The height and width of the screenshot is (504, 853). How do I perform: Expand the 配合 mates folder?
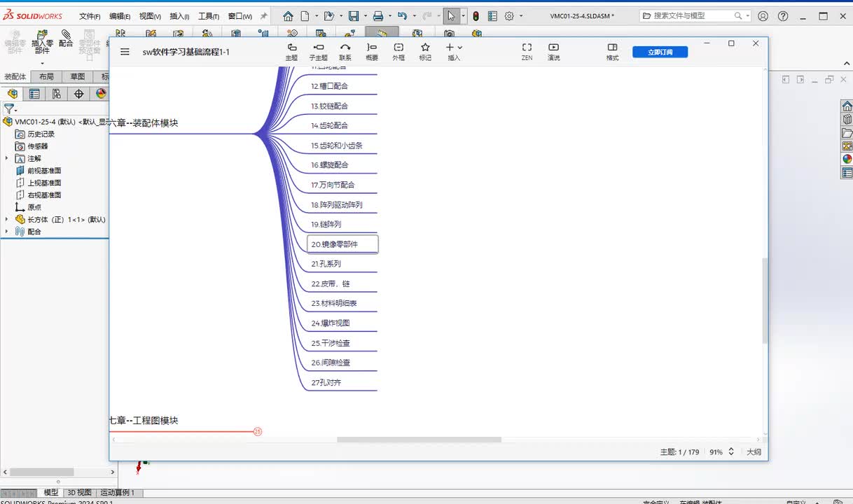pos(7,232)
